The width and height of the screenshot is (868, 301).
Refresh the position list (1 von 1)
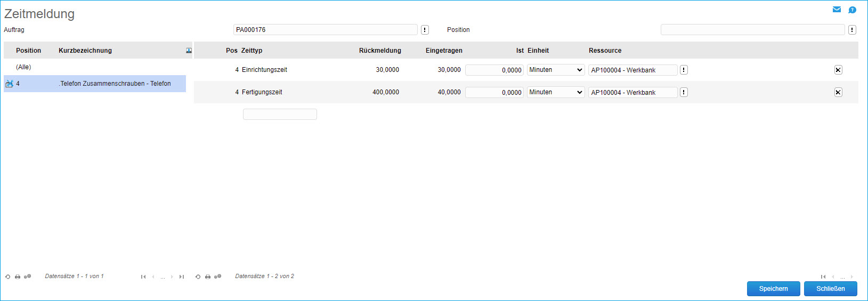click(x=7, y=276)
